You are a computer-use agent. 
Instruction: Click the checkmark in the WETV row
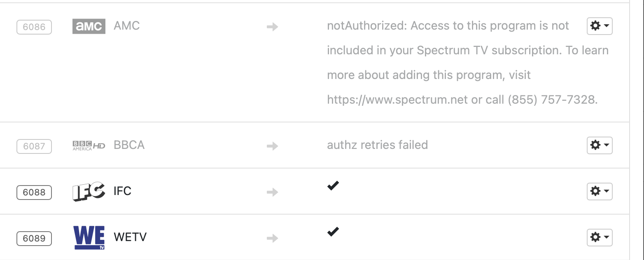333,232
